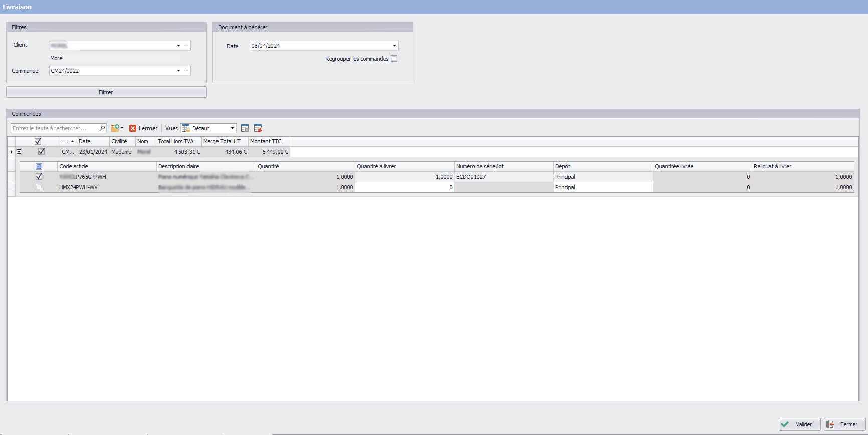Screen dimensions: 868x435
Task: Uncheck the order row dated 23/01/2024
Action: pos(41,151)
